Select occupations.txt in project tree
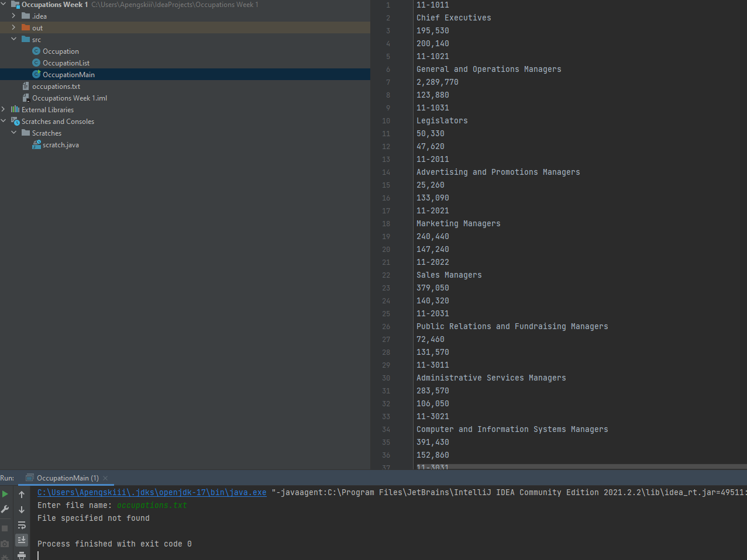 56,87
